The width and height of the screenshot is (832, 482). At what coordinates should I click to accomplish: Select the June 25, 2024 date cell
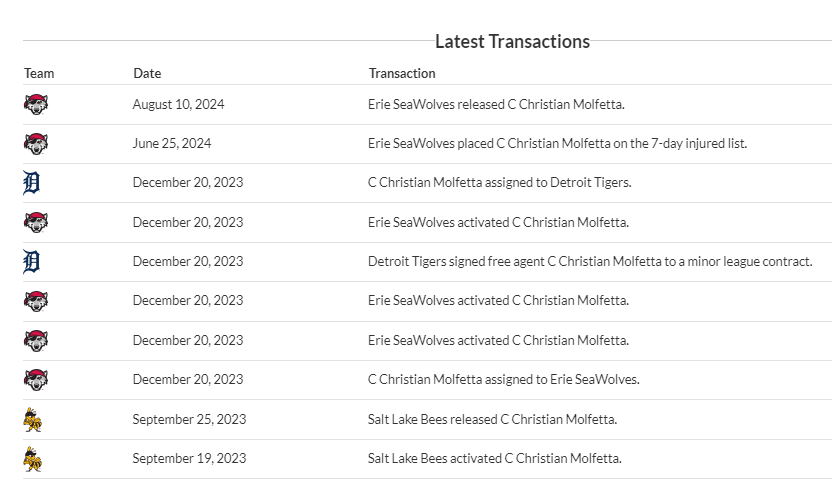[x=172, y=143]
